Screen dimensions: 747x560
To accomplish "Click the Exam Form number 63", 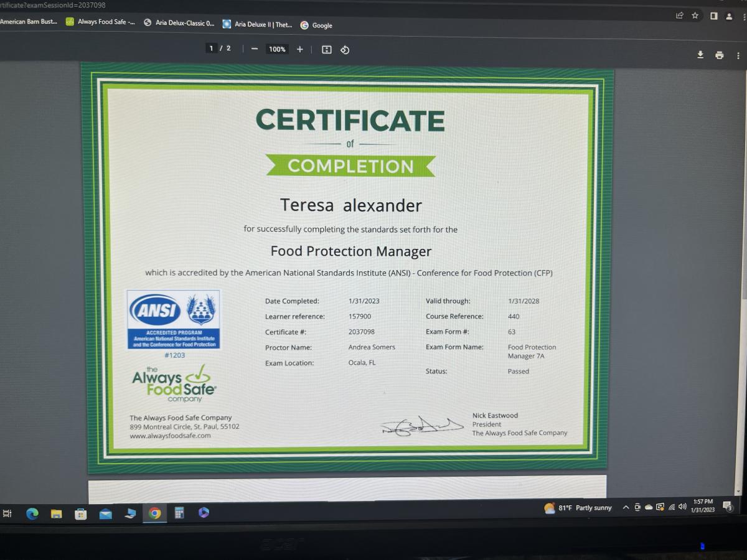I will (512, 332).
